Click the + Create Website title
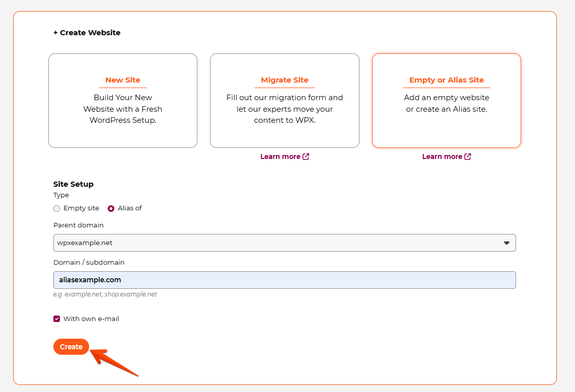The width and height of the screenshot is (575, 392). click(87, 33)
